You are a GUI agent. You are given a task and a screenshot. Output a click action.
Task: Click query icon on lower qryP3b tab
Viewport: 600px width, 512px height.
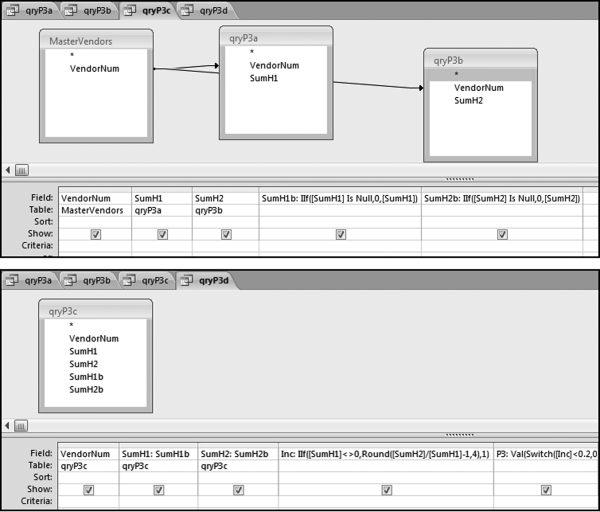pyautogui.click(x=70, y=280)
